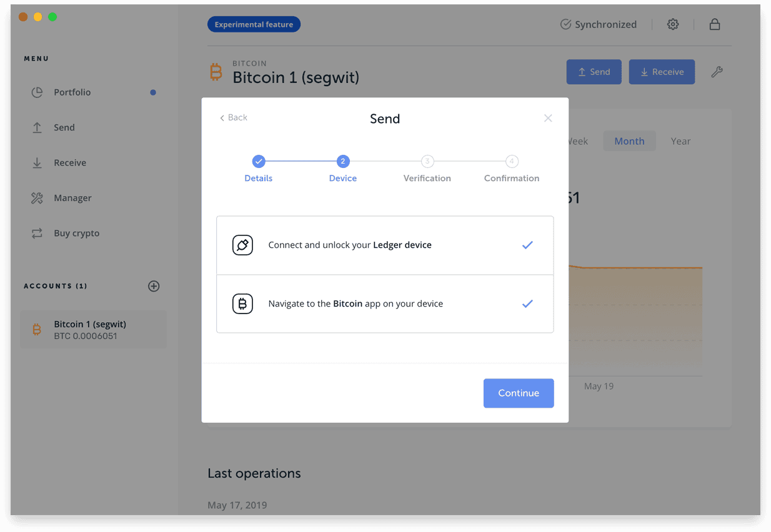771x532 pixels.
Task: Click the Ledger device plug icon
Action: click(x=242, y=245)
